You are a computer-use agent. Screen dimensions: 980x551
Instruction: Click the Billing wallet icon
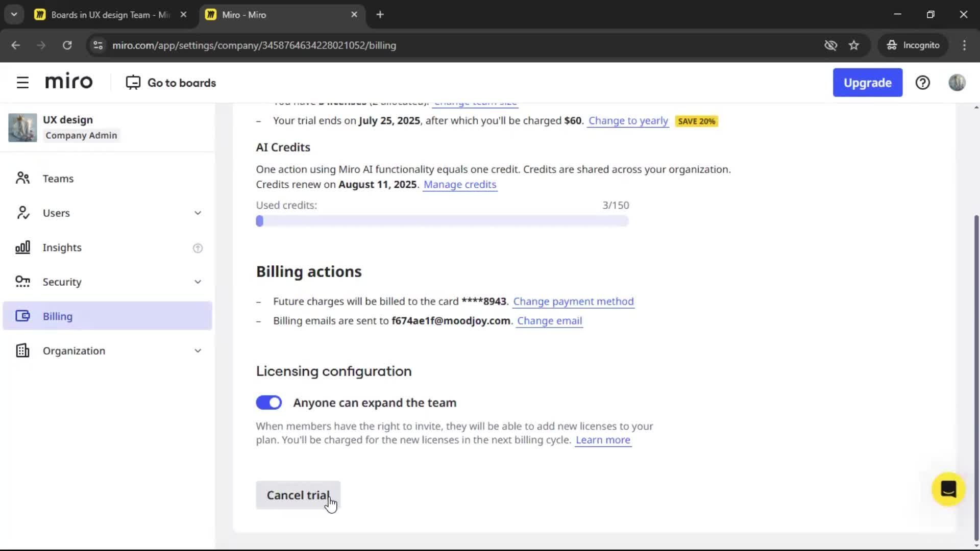(22, 316)
